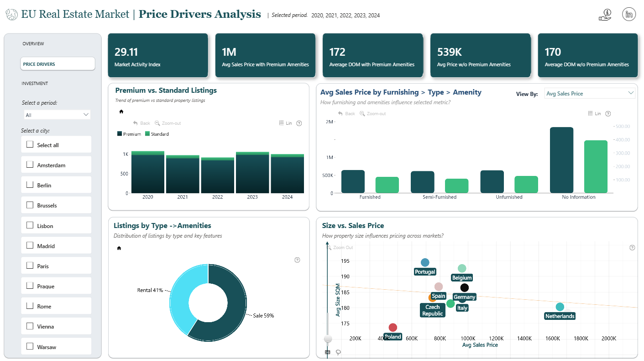Click help icon beside the donut chart
Viewport: 644px width, 361px height.
(297, 260)
